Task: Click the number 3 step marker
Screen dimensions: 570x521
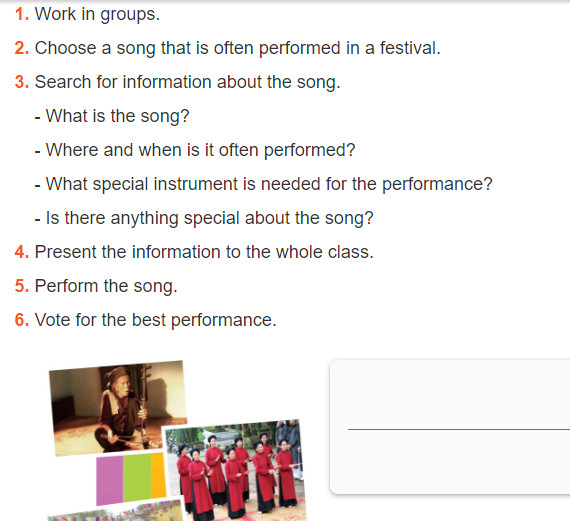Action: (22, 82)
